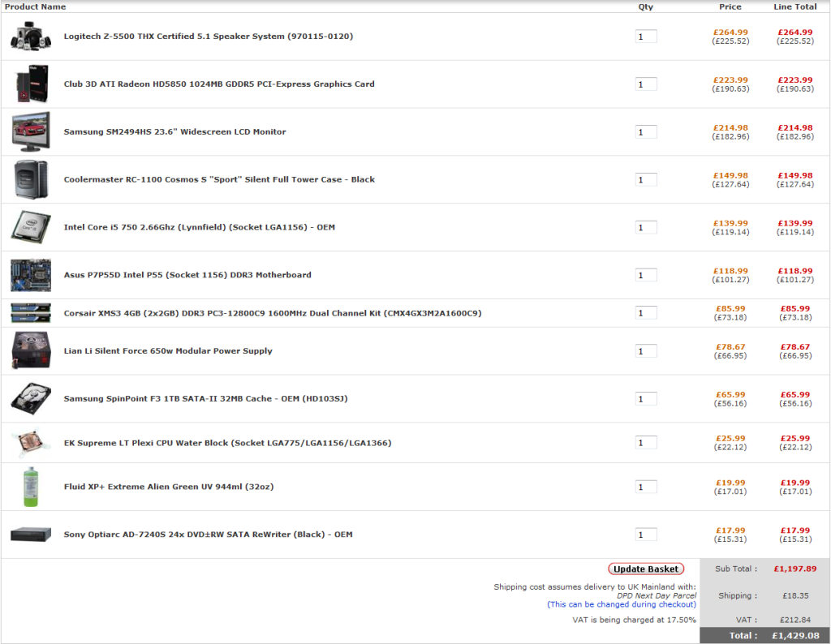Select quantity field for Intel Core i5 750
Image resolution: width=831 pixels, height=644 pixels.
(646, 228)
